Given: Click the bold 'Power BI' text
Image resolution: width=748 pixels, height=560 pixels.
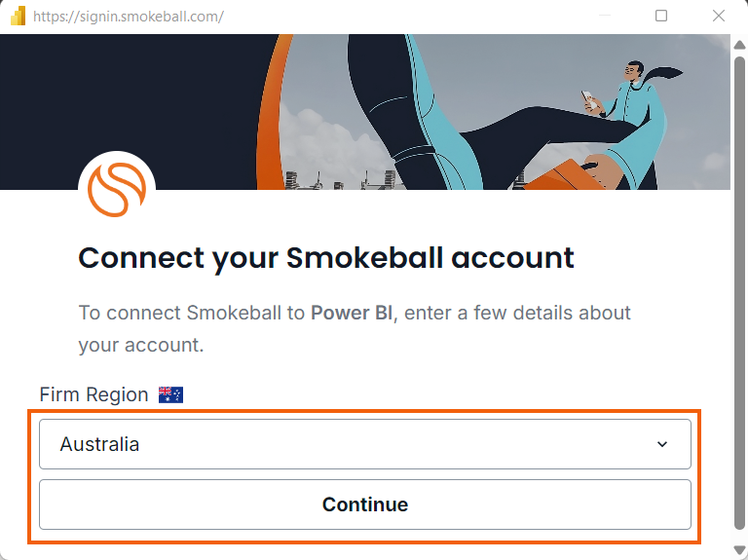Looking at the screenshot, I should tap(353, 313).
